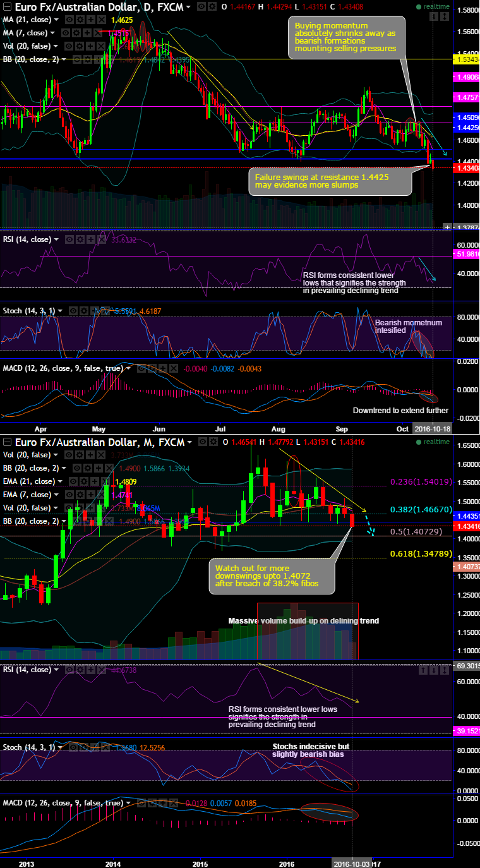Open settings of first monthly Vol (20, false)
Viewport: 480px width, 868px height.
80,455
